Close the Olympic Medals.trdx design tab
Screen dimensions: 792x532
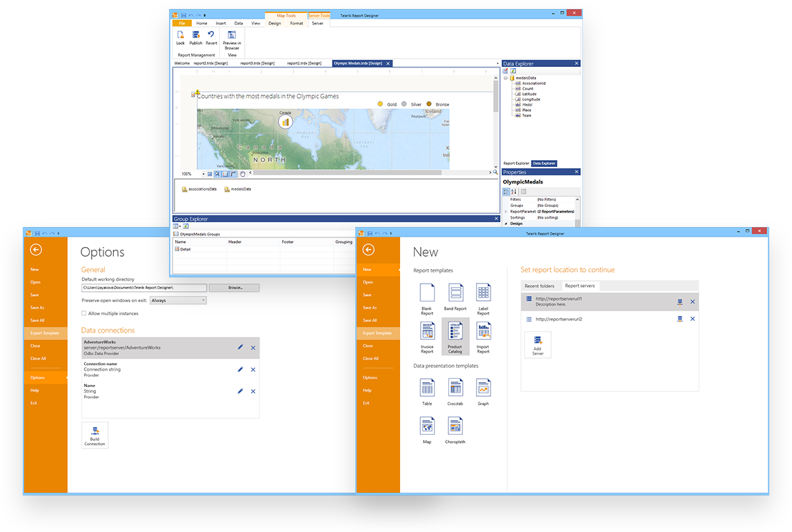[388, 63]
